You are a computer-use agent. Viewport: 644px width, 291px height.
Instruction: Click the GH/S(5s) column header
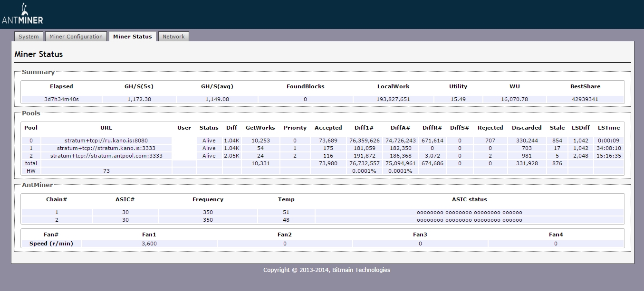[139, 86]
